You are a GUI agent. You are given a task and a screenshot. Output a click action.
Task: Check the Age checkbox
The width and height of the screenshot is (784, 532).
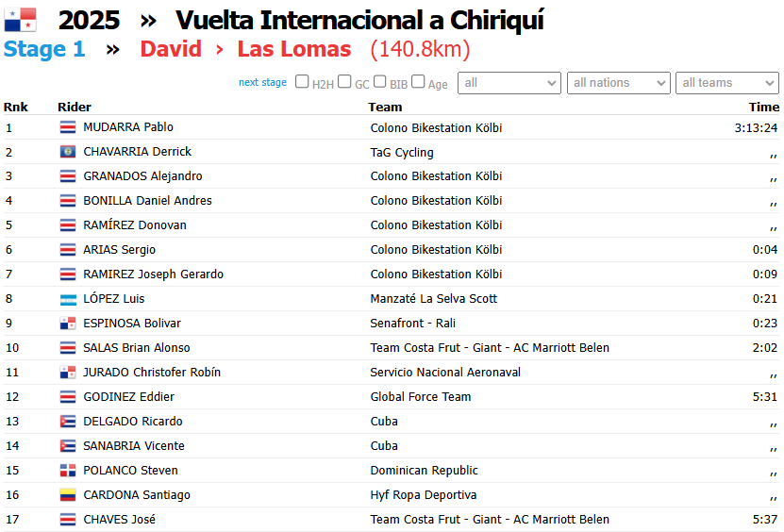coord(418,81)
